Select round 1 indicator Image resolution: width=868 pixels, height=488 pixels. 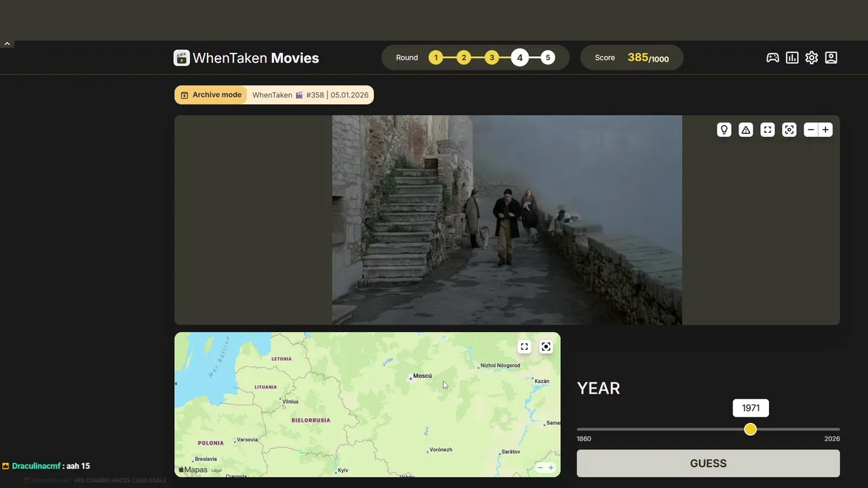click(435, 58)
